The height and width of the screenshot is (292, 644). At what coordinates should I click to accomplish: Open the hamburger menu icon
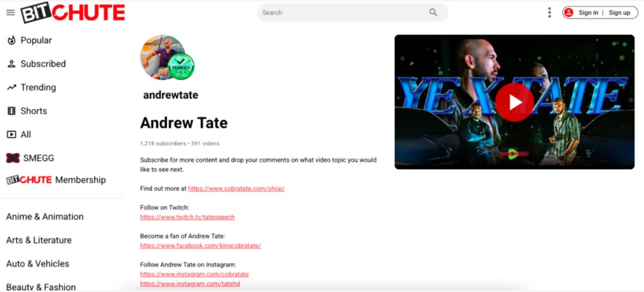pos(11,13)
